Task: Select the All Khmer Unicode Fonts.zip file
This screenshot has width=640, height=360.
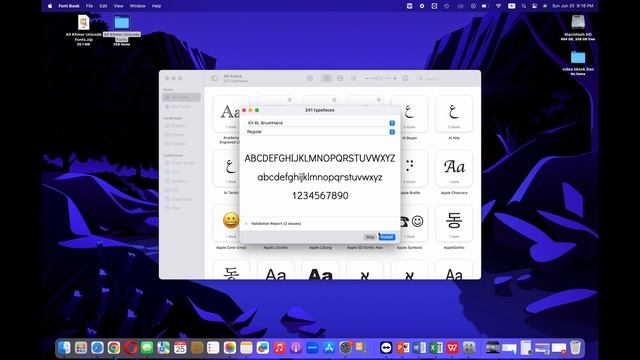Action: pyautogui.click(x=83, y=30)
